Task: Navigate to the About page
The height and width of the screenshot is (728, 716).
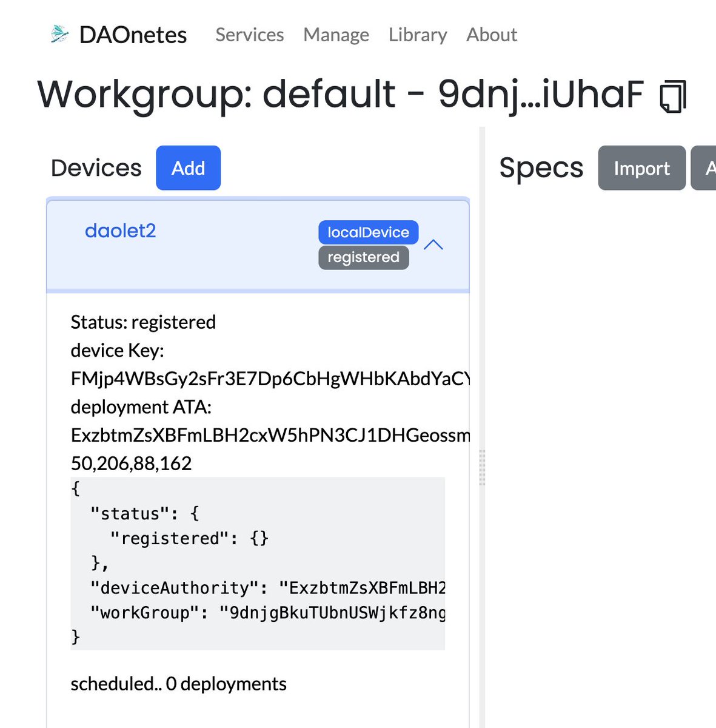Action: [492, 35]
